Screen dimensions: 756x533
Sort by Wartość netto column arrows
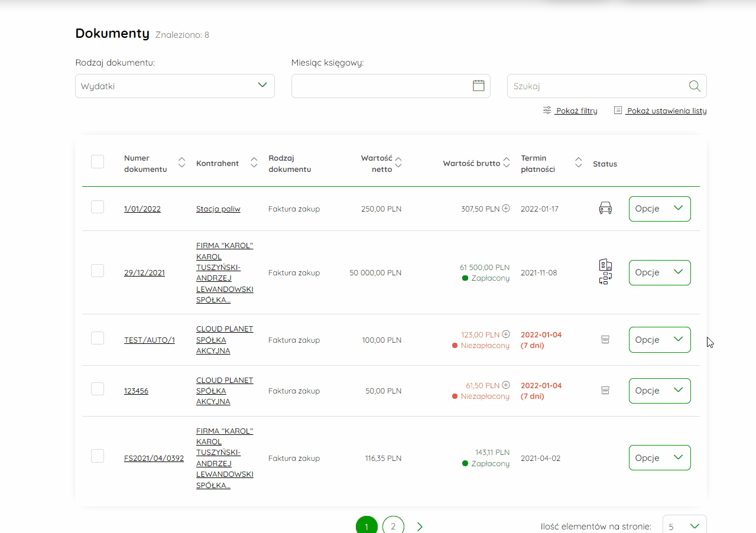[x=398, y=162]
